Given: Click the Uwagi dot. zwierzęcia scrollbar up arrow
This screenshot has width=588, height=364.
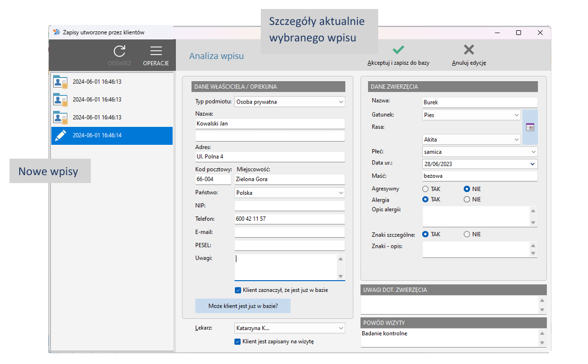Looking at the screenshot, I should [x=542, y=300].
